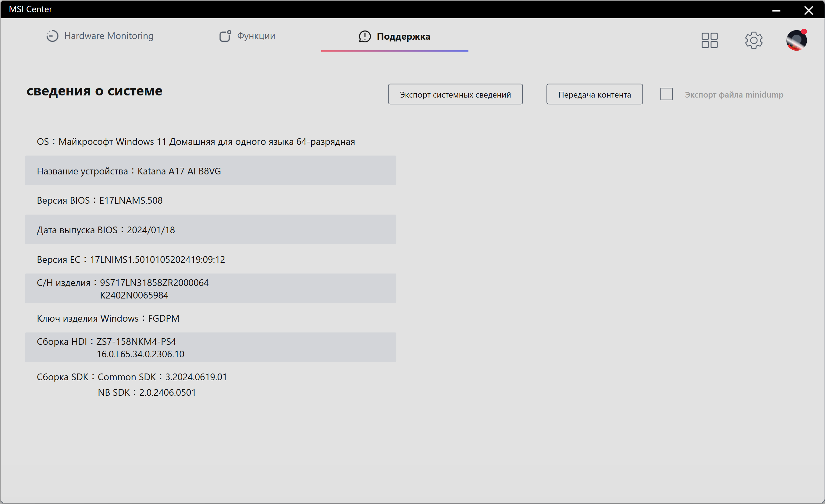The image size is (825, 504).
Task: Click the Поддержка exclamation bubble icon
Action: click(364, 37)
